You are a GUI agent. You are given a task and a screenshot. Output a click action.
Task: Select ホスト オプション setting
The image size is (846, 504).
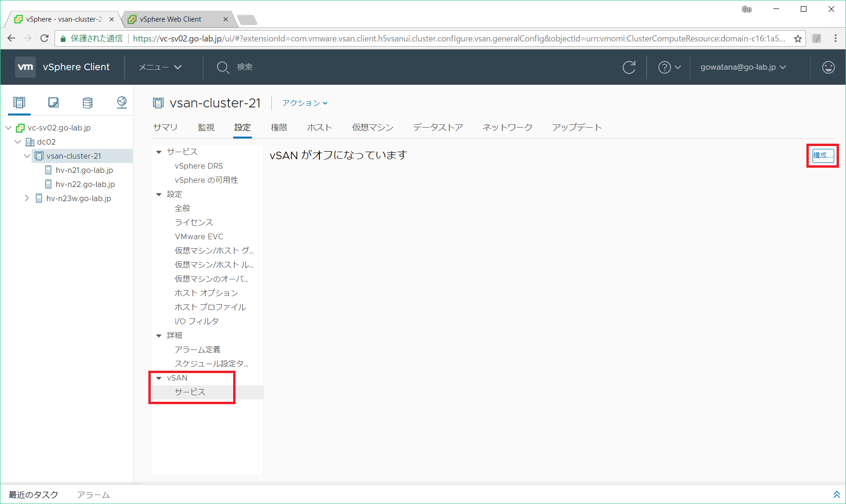(x=206, y=293)
